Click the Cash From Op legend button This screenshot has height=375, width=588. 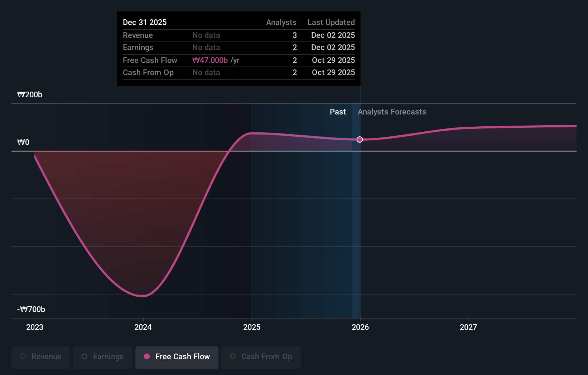coord(261,357)
